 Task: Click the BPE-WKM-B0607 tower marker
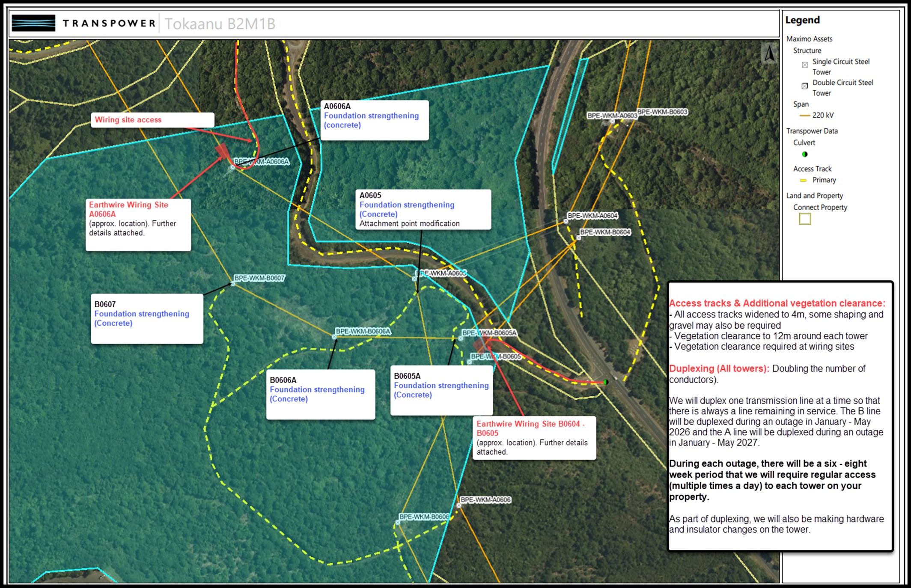tap(233, 283)
